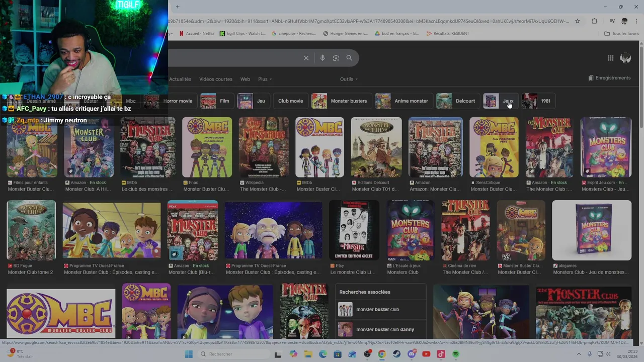The height and width of the screenshot is (362, 644).
Task: Open the SensCritique yellow MBC cover image
Action: [494, 147]
